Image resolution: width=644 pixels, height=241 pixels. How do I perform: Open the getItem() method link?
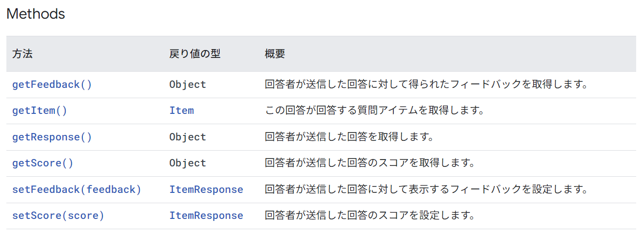point(40,110)
